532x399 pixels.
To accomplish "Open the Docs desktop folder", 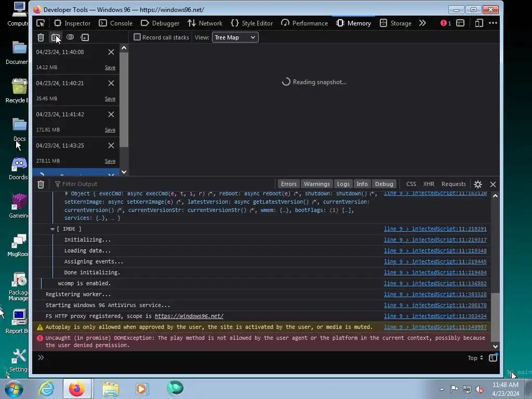I will [19, 129].
